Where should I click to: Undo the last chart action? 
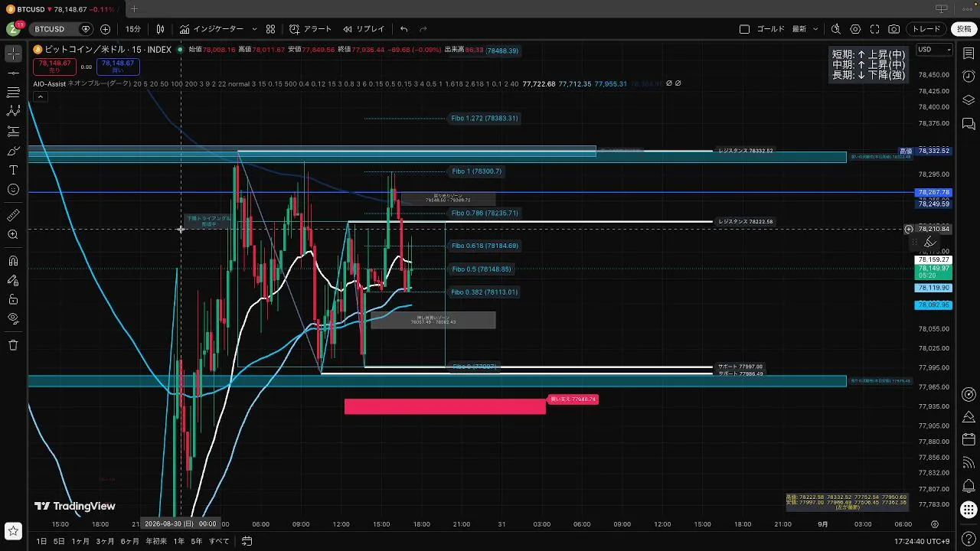403,29
